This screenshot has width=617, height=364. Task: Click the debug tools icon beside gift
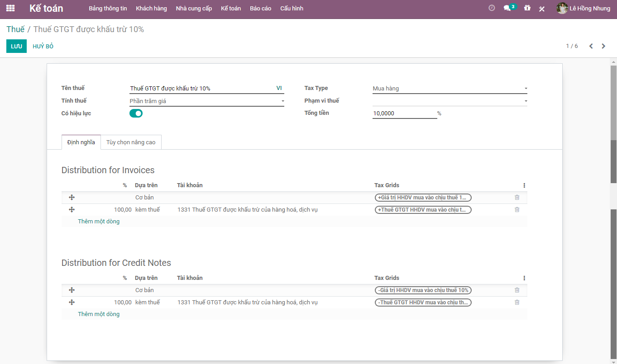pos(542,9)
